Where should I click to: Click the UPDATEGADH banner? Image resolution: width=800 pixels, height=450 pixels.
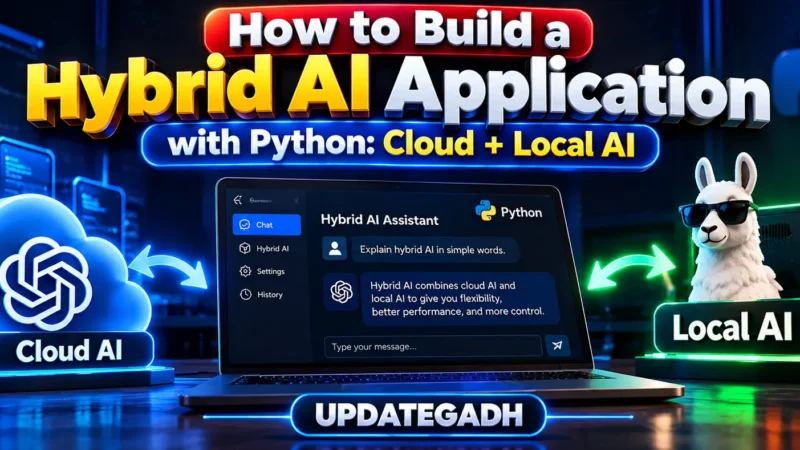418,415
